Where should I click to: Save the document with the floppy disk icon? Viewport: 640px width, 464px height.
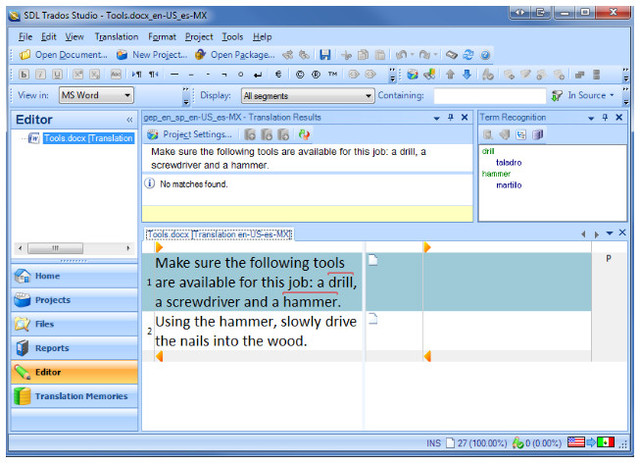point(325,55)
